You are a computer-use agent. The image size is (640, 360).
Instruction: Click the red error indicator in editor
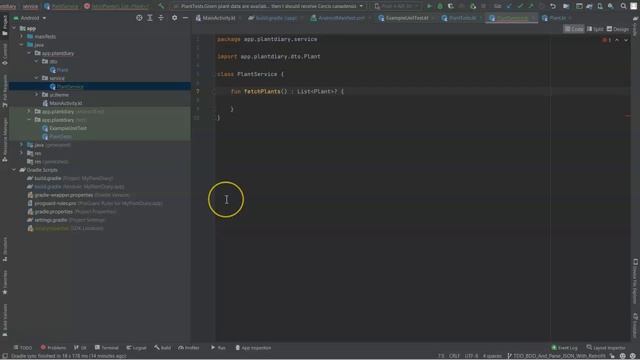[x=607, y=40]
